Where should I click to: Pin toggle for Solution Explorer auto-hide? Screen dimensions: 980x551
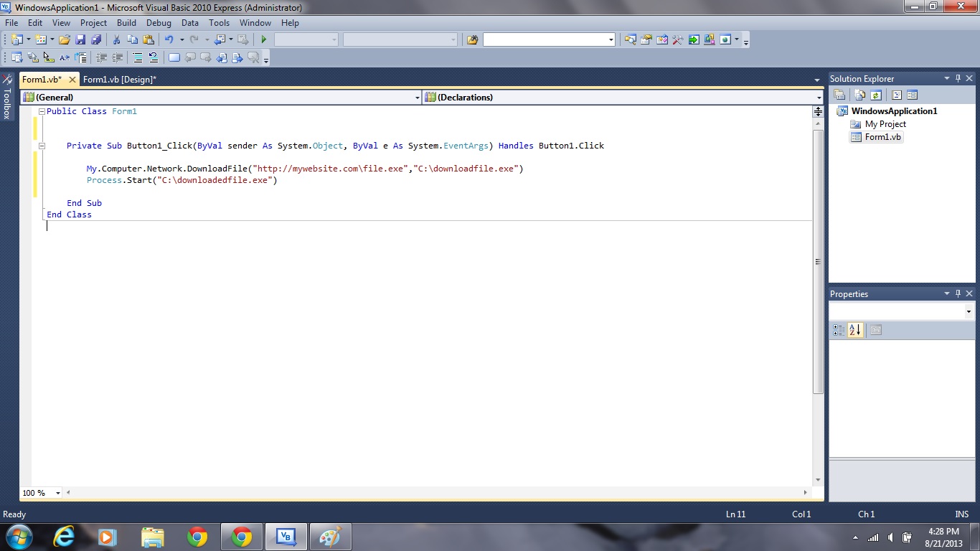958,78
